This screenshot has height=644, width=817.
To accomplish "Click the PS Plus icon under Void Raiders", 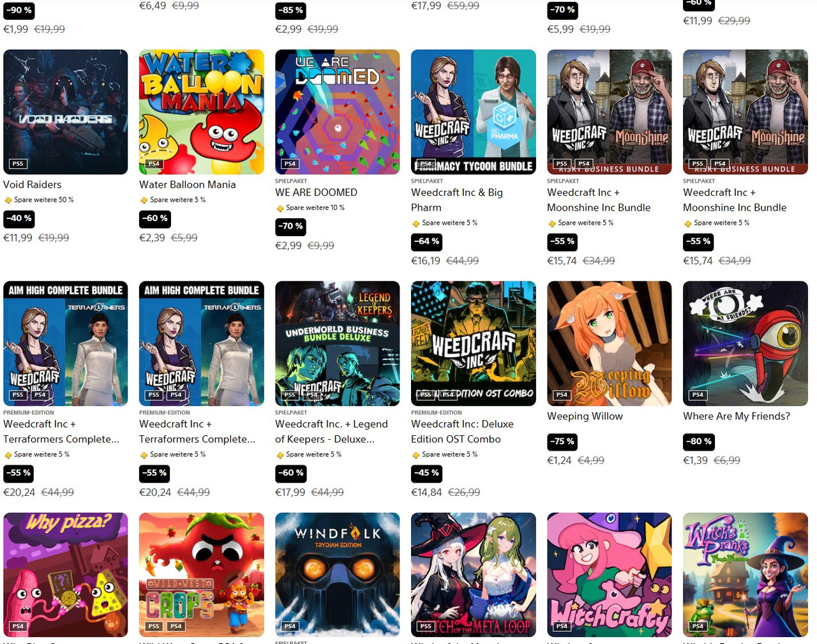I will [8, 200].
